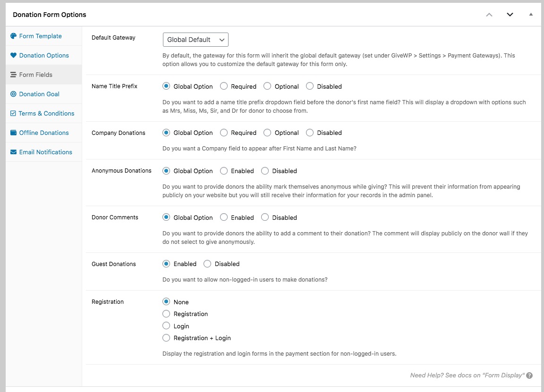Select Global Option for Name Title Prefix
This screenshot has width=544, height=392.
click(166, 86)
